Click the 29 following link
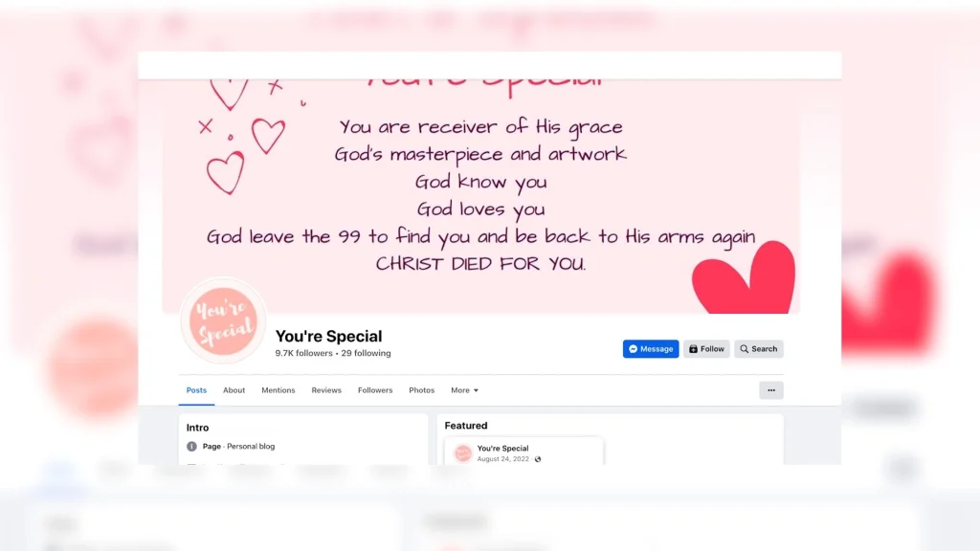 [366, 354]
